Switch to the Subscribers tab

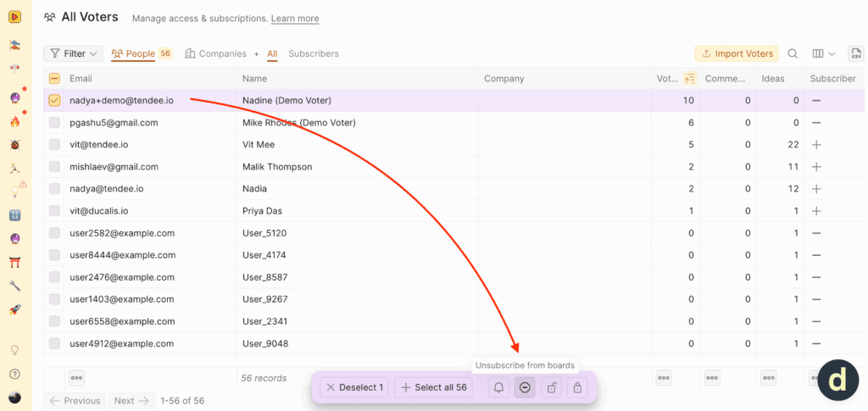313,53
